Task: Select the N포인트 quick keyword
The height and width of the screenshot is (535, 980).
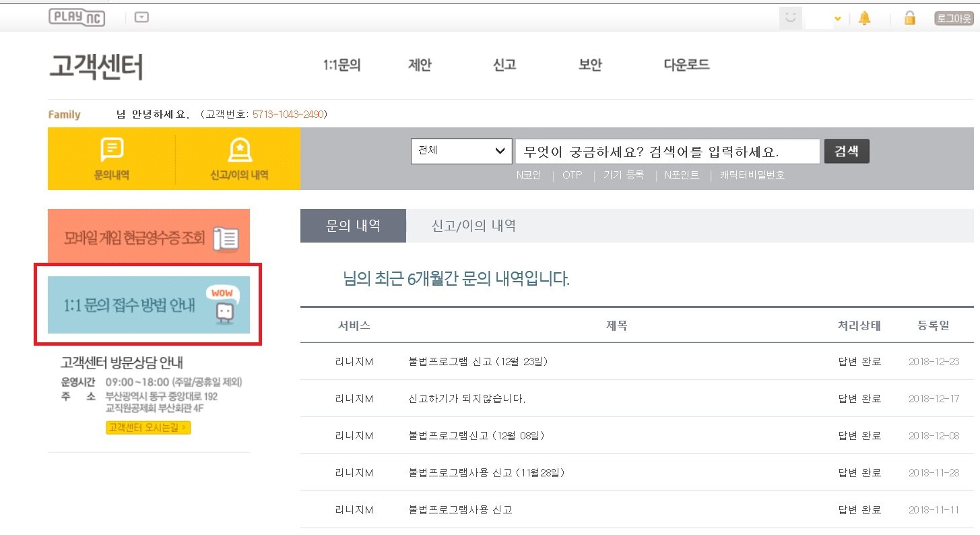Action: pos(682,175)
